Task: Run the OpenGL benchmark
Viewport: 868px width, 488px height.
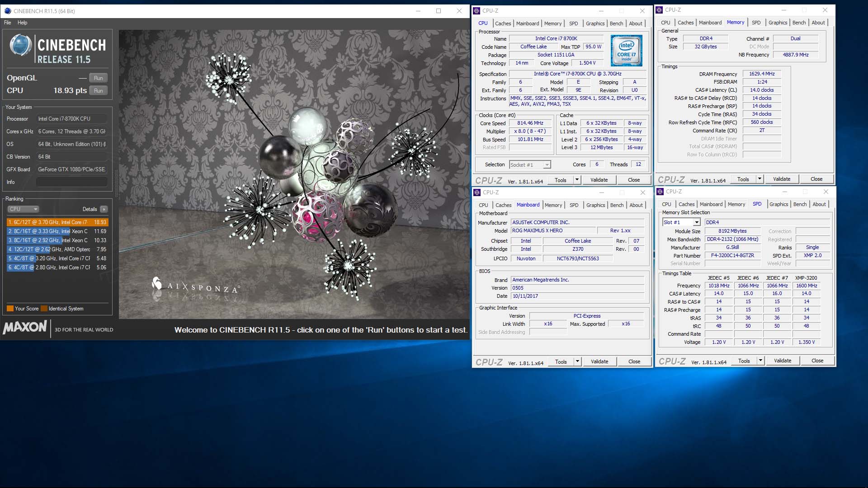Action: click(98, 78)
